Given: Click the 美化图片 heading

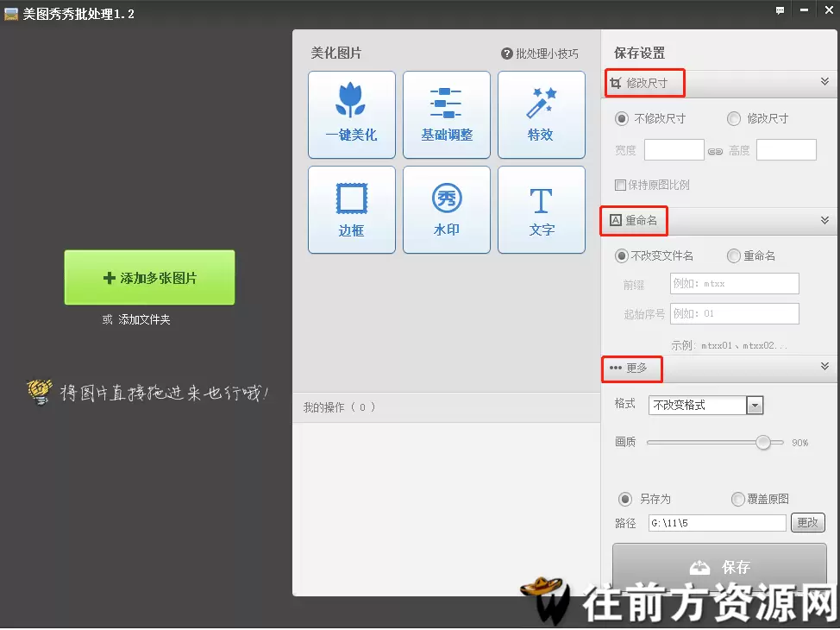Looking at the screenshot, I should [336, 54].
